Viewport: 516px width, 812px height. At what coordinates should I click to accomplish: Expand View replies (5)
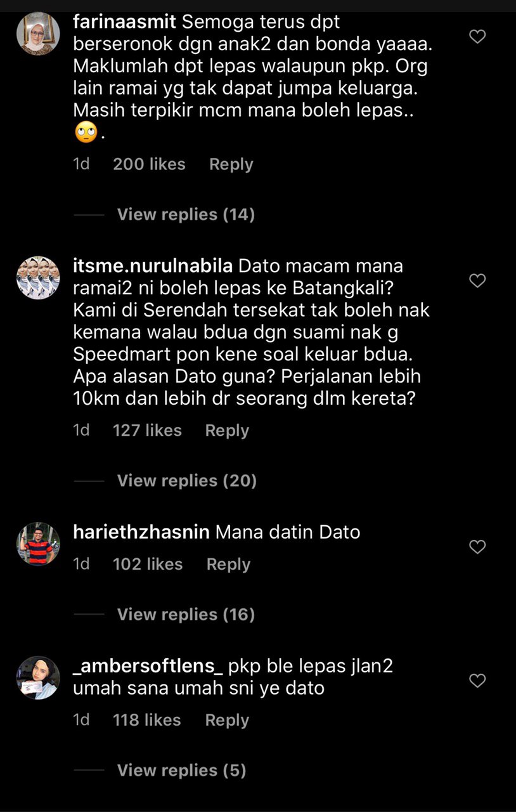pyautogui.click(x=181, y=770)
